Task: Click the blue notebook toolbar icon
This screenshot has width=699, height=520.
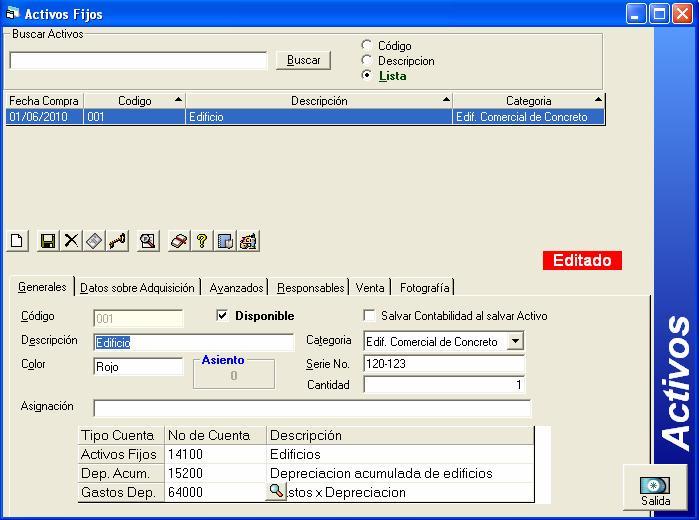Action: coord(225,241)
